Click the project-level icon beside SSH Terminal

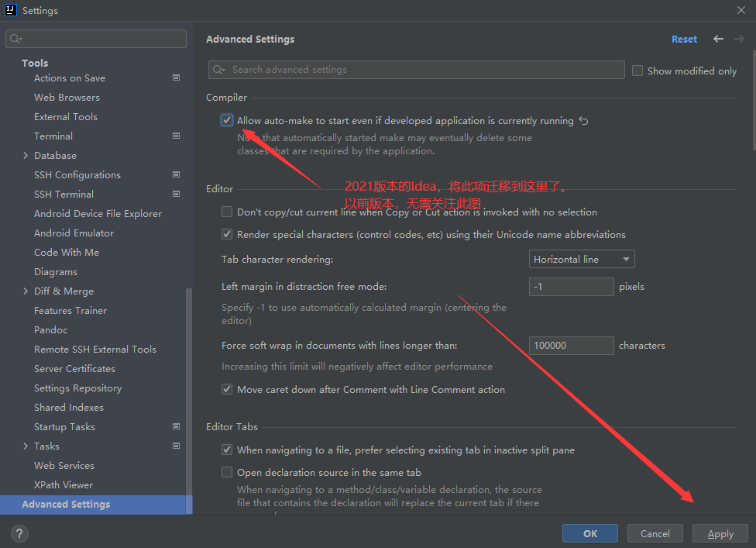click(177, 194)
